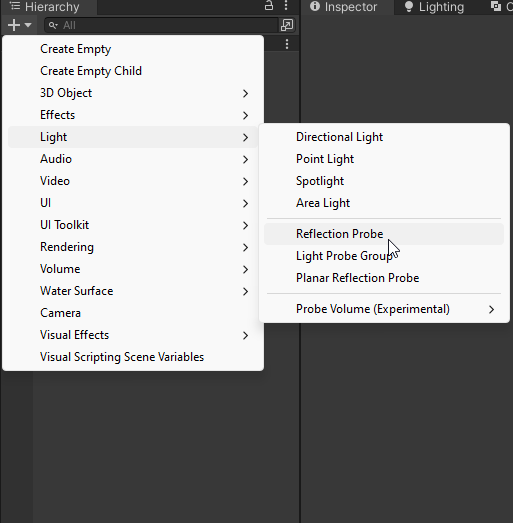This screenshot has width=513, height=523.
Task: Create a Spotlight
Action: click(384, 181)
